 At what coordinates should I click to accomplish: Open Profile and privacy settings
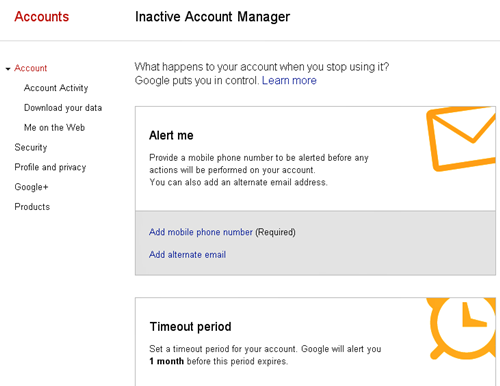click(x=50, y=167)
